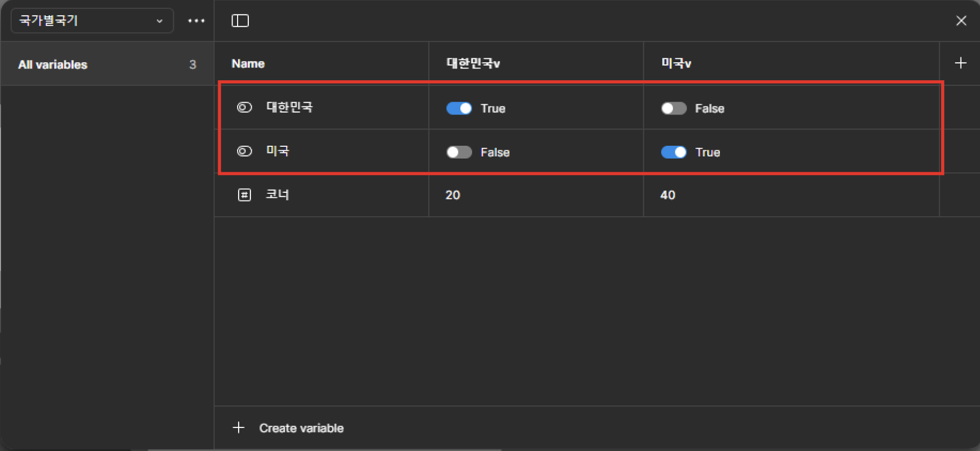Click plus icon next to Create variable
The image size is (980, 451).
pos(239,427)
